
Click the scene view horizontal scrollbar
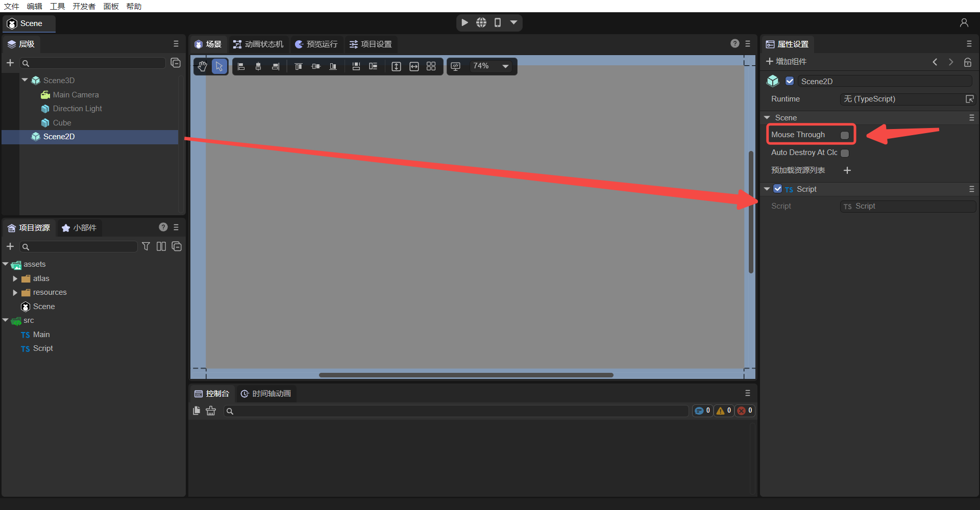pos(465,375)
